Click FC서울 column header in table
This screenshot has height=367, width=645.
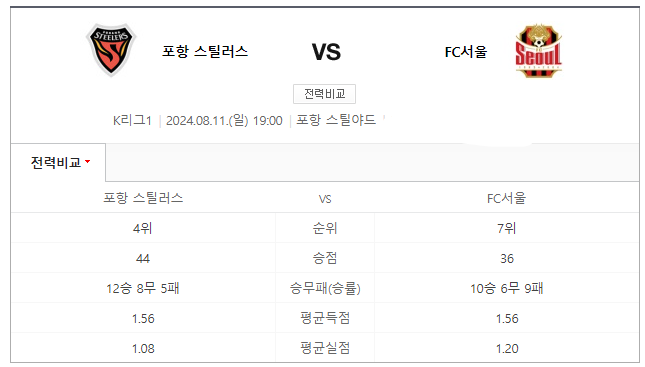(506, 198)
